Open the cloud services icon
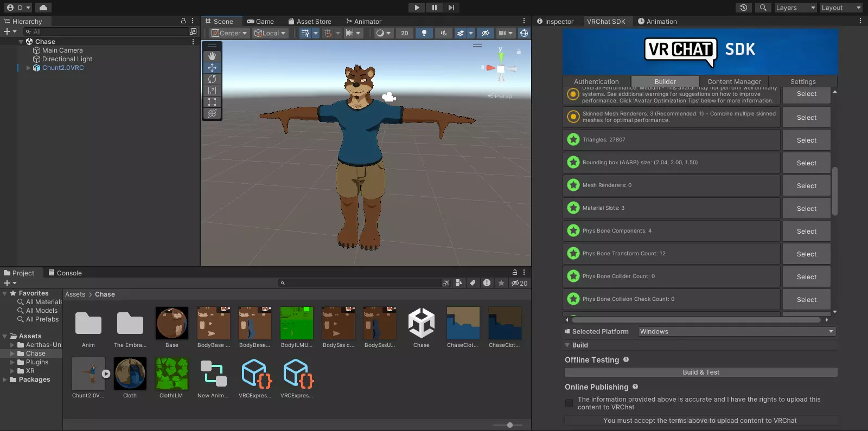The height and width of the screenshot is (431, 868). click(x=43, y=8)
